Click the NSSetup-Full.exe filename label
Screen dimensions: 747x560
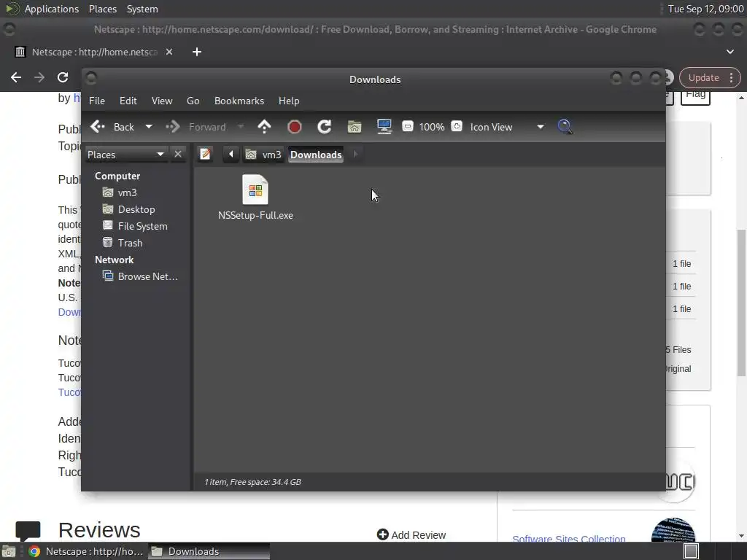[255, 215]
